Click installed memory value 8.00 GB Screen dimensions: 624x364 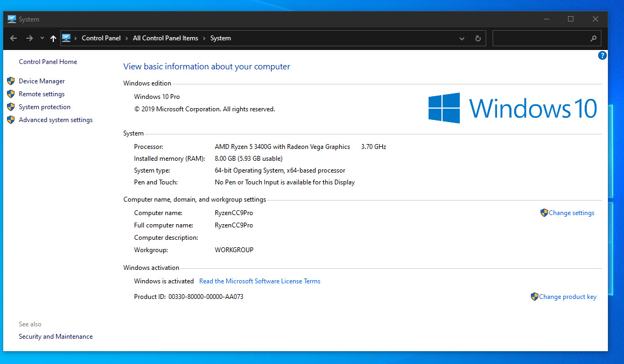click(x=249, y=159)
